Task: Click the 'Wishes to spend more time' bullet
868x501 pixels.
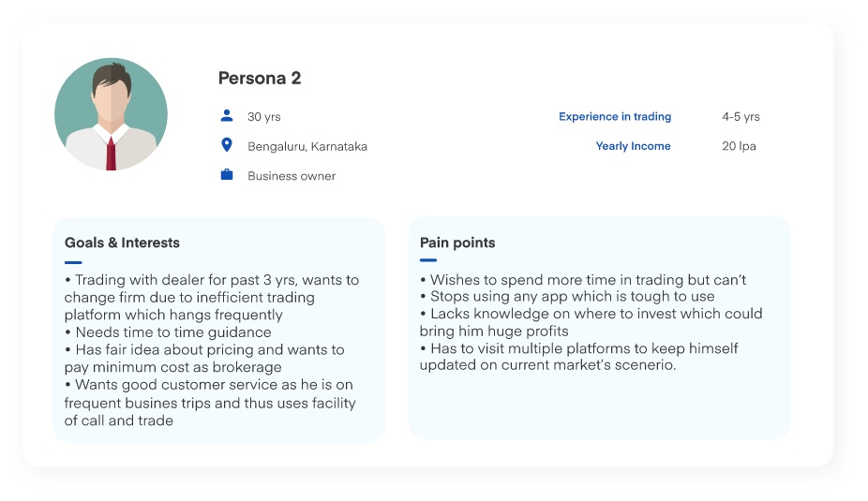Action: point(582,280)
